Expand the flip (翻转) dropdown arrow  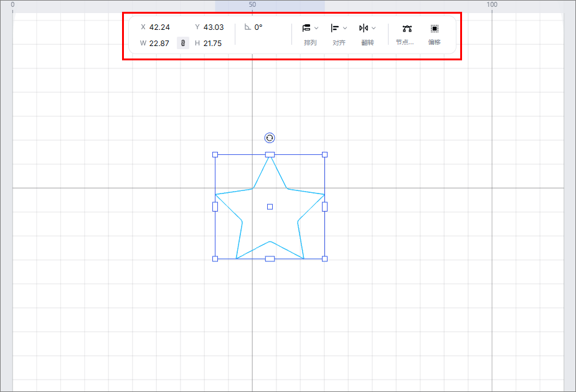coord(374,28)
